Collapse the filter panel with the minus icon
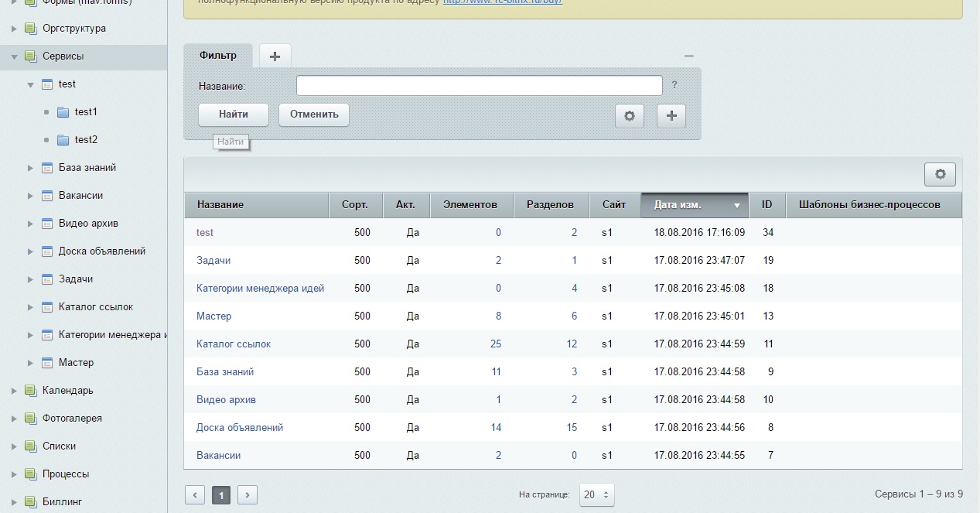 pyautogui.click(x=688, y=56)
